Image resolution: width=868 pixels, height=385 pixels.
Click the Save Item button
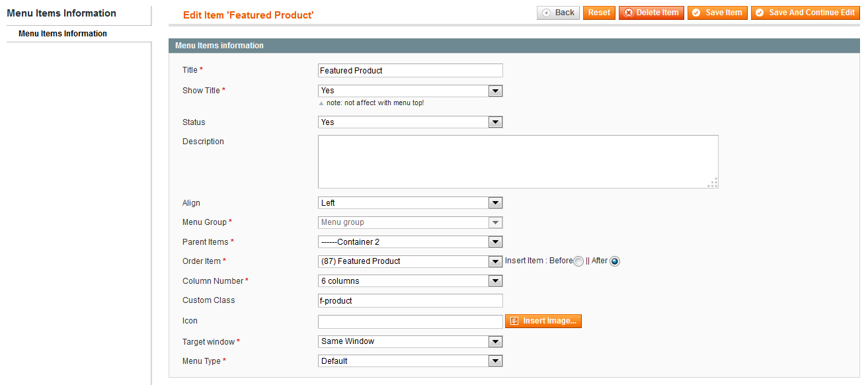point(717,13)
